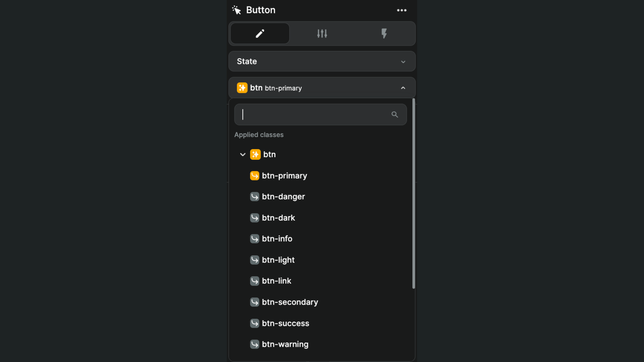Open the three-dot options menu

(x=401, y=10)
